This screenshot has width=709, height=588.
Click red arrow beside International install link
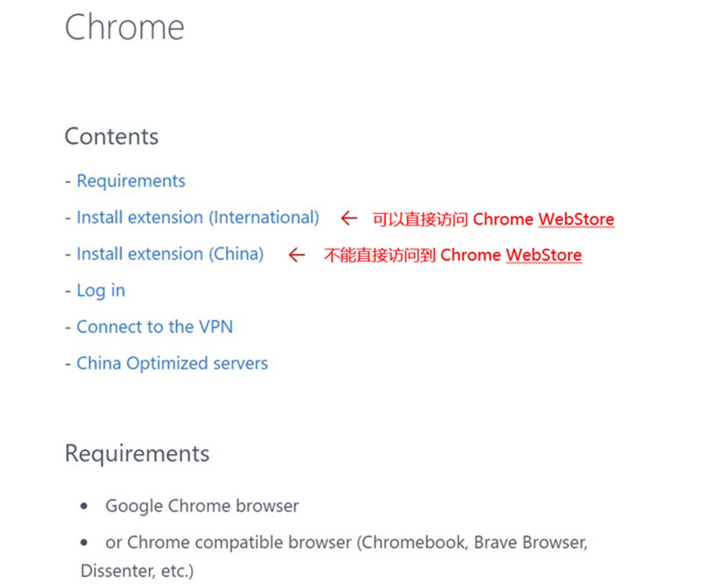pos(349,218)
